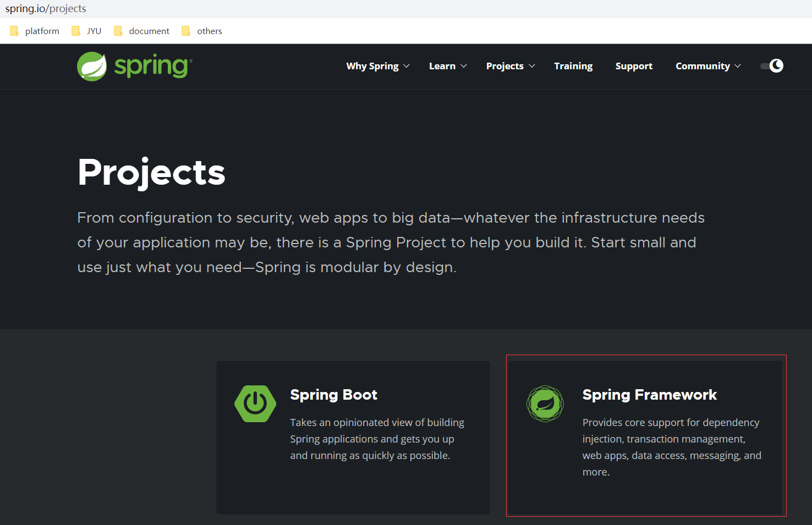812x525 pixels.
Task: Click the Spring Boot power icon
Action: pyautogui.click(x=255, y=404)
